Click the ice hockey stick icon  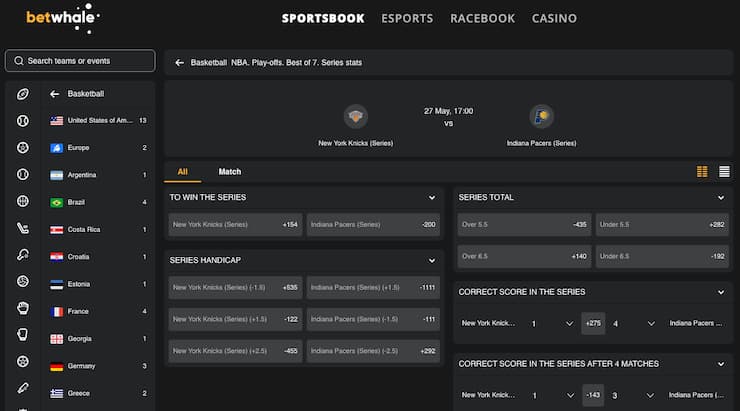[x=23, y=227]
